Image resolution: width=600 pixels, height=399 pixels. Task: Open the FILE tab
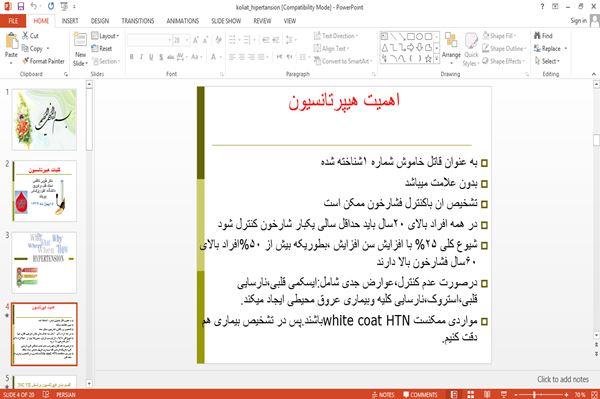pyautogui.click(x=13, y=21)
